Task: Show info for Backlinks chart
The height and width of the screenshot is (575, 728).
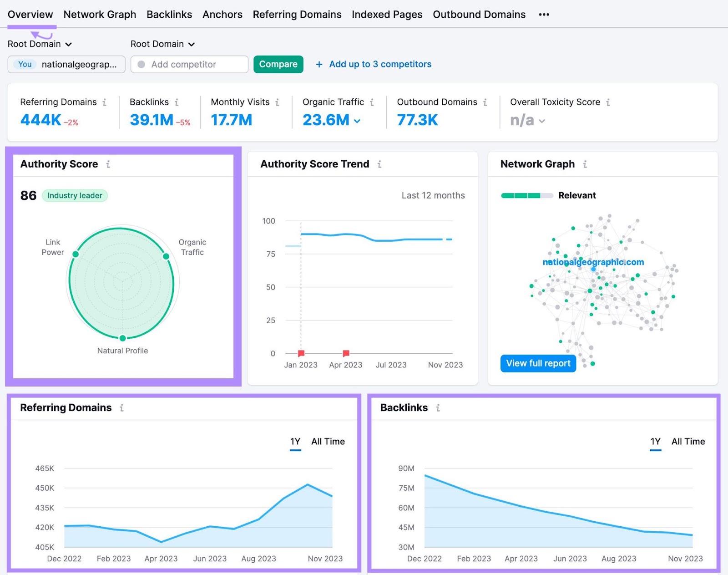Action: tap(438, 408)
